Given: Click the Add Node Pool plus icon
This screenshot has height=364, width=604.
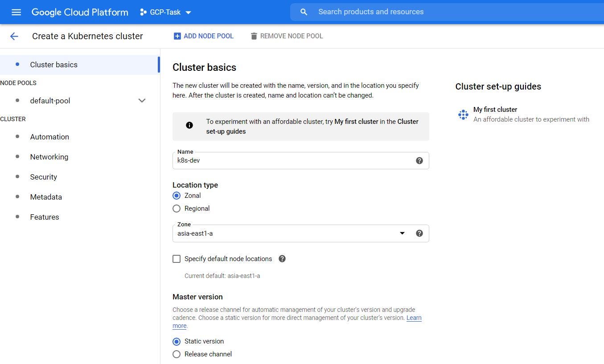Looking at the screenshot, I should (x=177, y=36).
